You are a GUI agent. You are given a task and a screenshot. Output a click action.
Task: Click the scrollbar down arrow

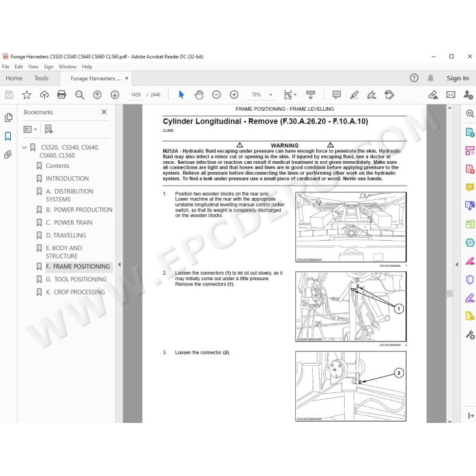tap(450, 421)
